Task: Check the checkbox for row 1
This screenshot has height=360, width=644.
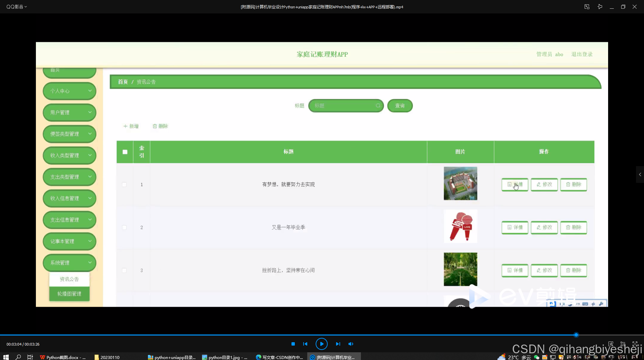Action: 124,185
